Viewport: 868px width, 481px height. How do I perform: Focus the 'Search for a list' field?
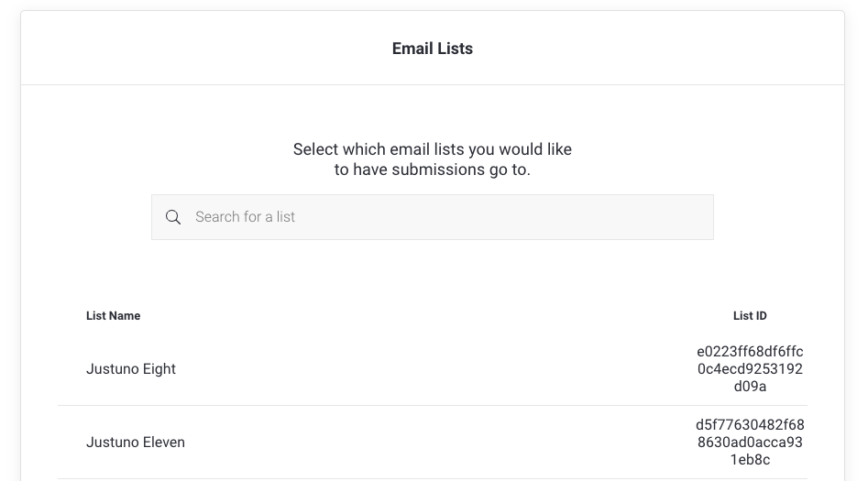click(x=431, y=217)
